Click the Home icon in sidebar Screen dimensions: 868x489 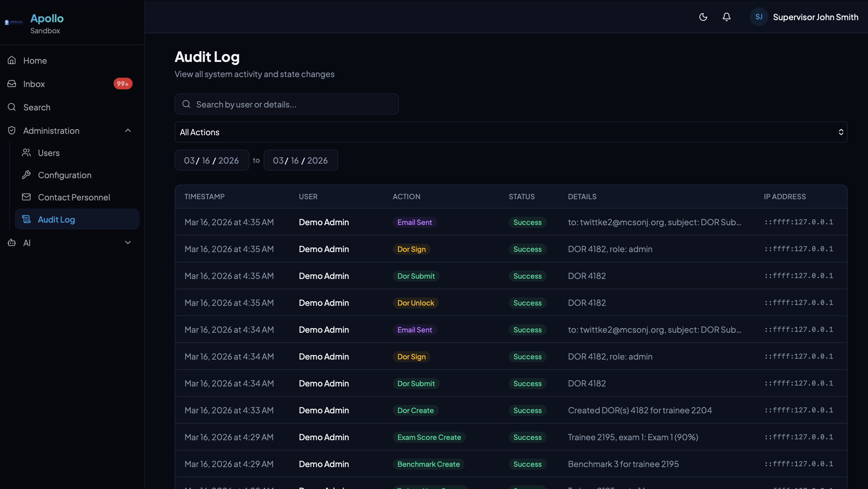[x=11, y=60]
